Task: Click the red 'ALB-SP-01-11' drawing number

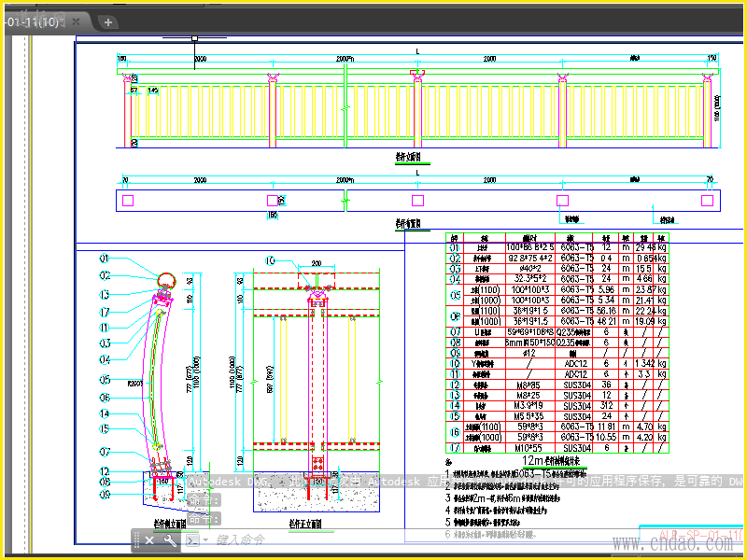Action: 700,534
